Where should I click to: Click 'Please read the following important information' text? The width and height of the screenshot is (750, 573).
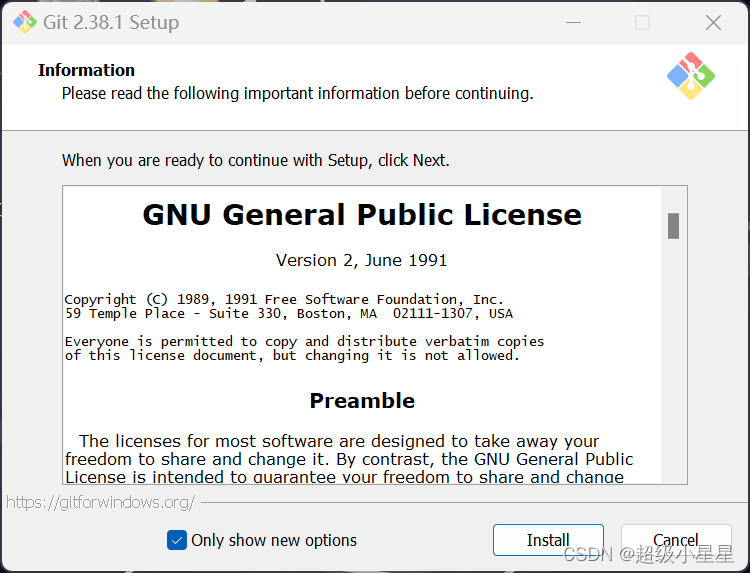298,93
